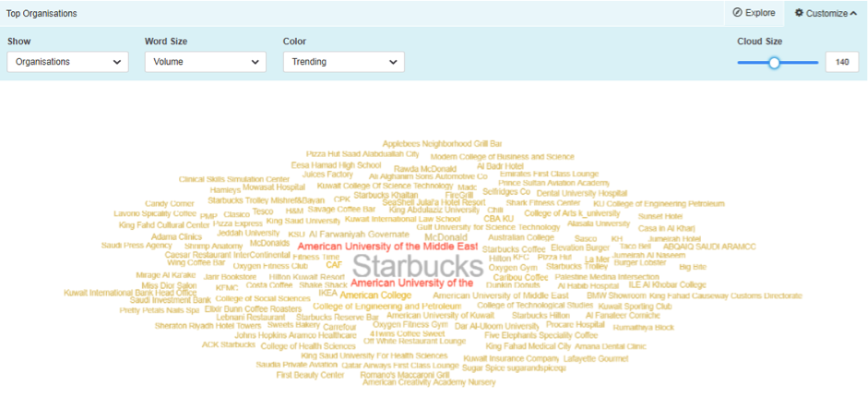Click American University of the Middle East
Image resolution: width=868 pixels, height=410 pixels.
387,247
